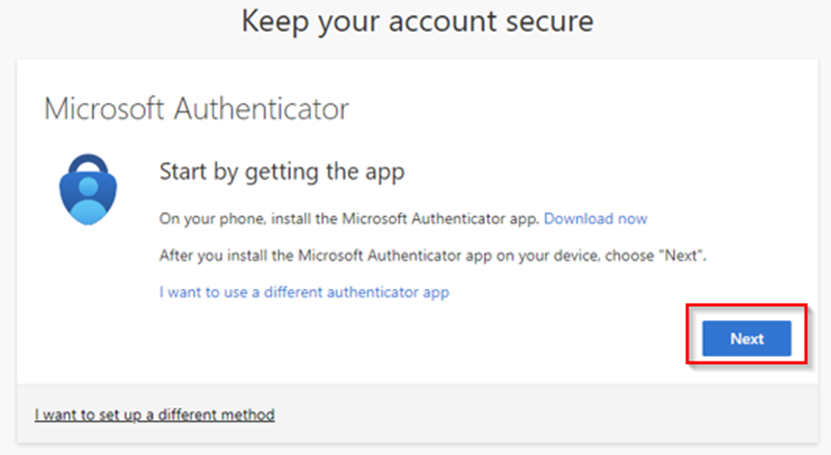This screenshot has height=455, width=831.
Task: Select "I want to set up a different method"
Action: [x=154, y=414]
